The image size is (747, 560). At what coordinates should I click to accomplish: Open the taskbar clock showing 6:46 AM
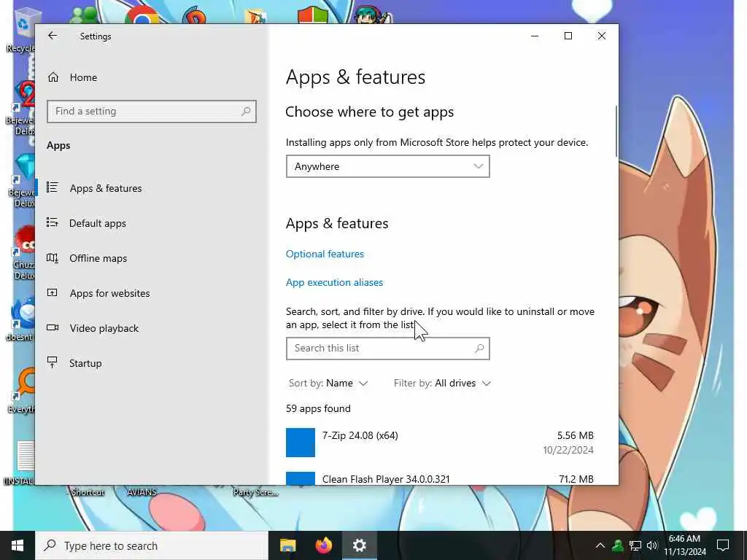[685, 545]
